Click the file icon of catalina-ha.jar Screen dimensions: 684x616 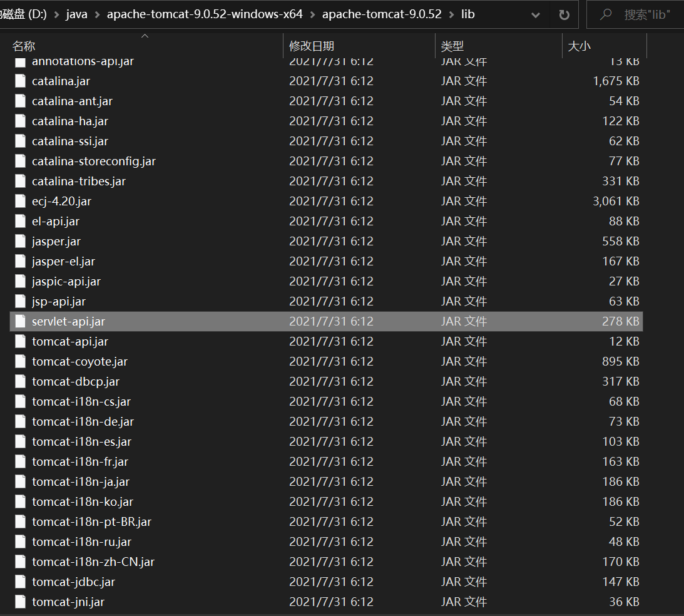[20, 121]
